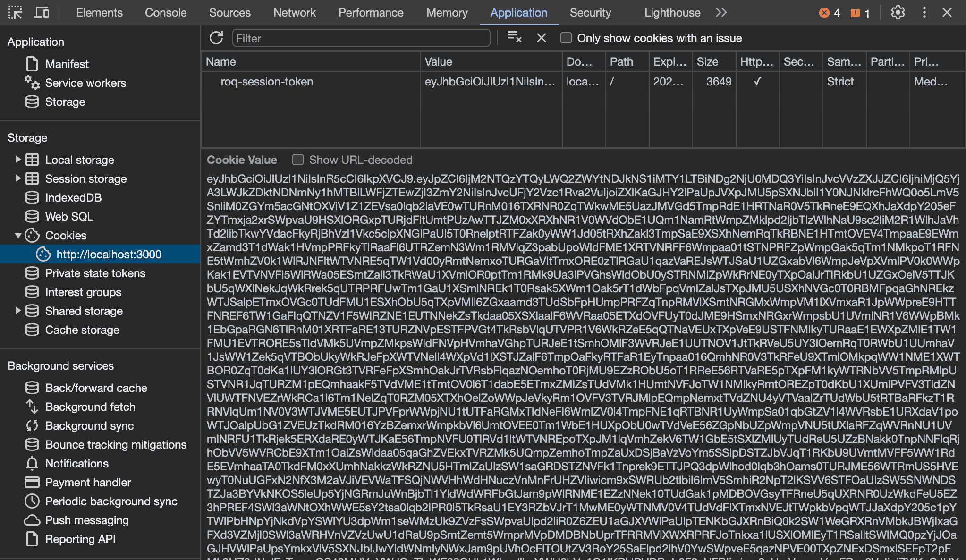Viewport: 966px width, 560px height.
Task: Click the clear filter icon (X)
Action: [x=541, y=38]
